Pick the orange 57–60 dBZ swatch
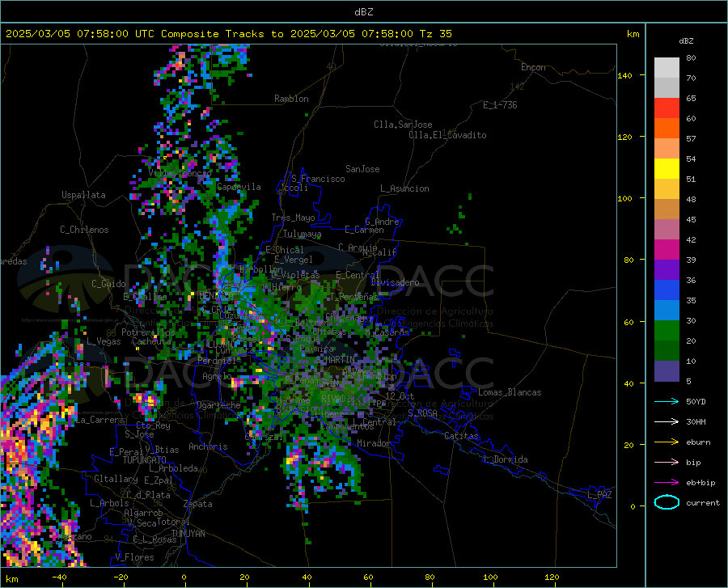The width and height of the screenshot is (728, 588). coord(667,129)
